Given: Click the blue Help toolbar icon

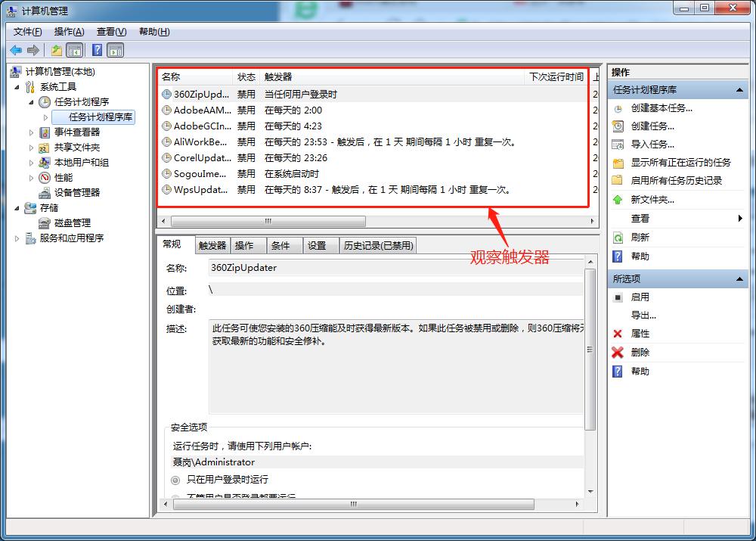Looking at the screenshot, I should point(97,50).
